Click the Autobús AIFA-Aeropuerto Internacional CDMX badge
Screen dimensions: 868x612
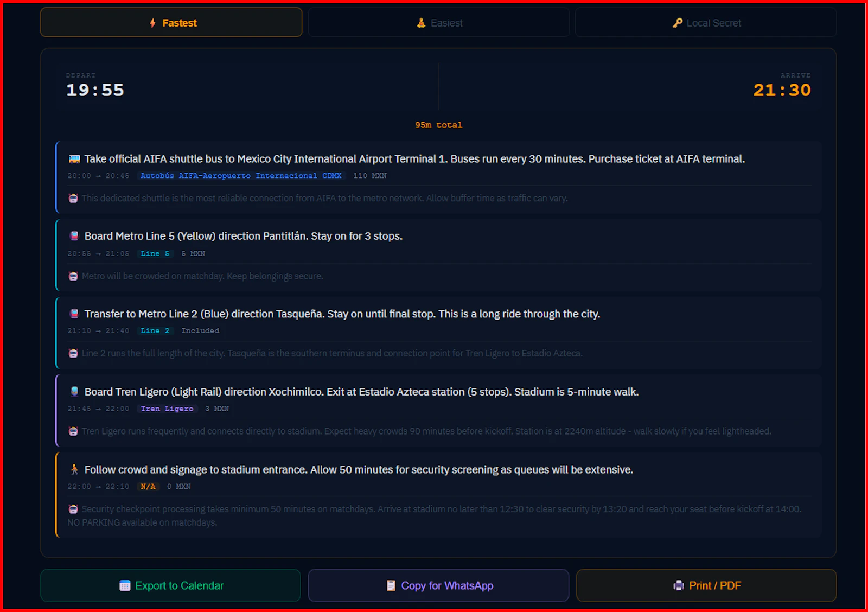241,176
